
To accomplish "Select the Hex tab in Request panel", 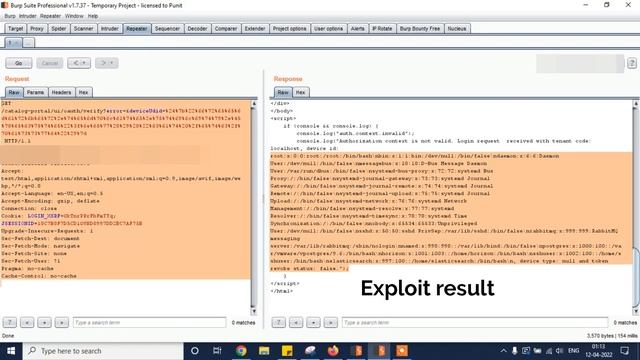I will pyautogui.click(x=84, y=92).
